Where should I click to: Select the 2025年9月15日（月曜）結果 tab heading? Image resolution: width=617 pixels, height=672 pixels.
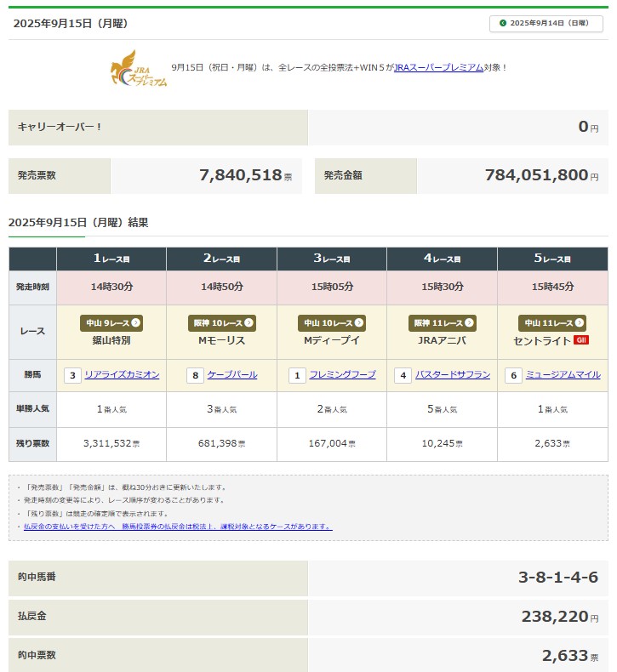[78, 223]
